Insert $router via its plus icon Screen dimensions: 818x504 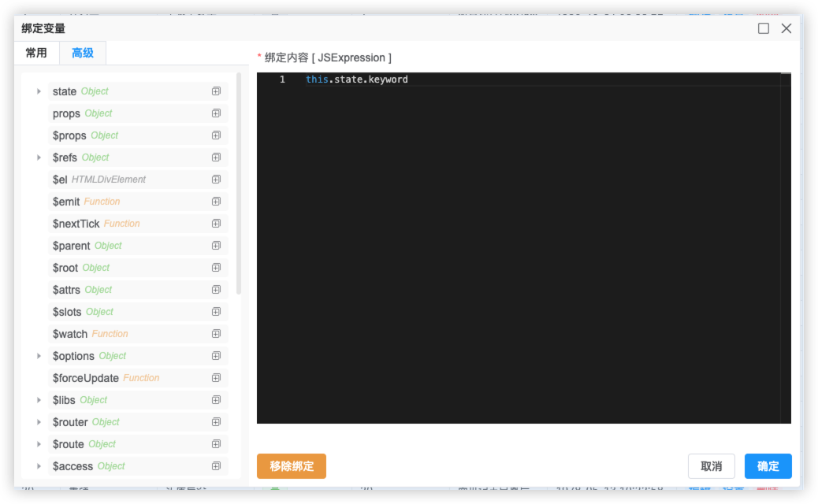[216, 421]
